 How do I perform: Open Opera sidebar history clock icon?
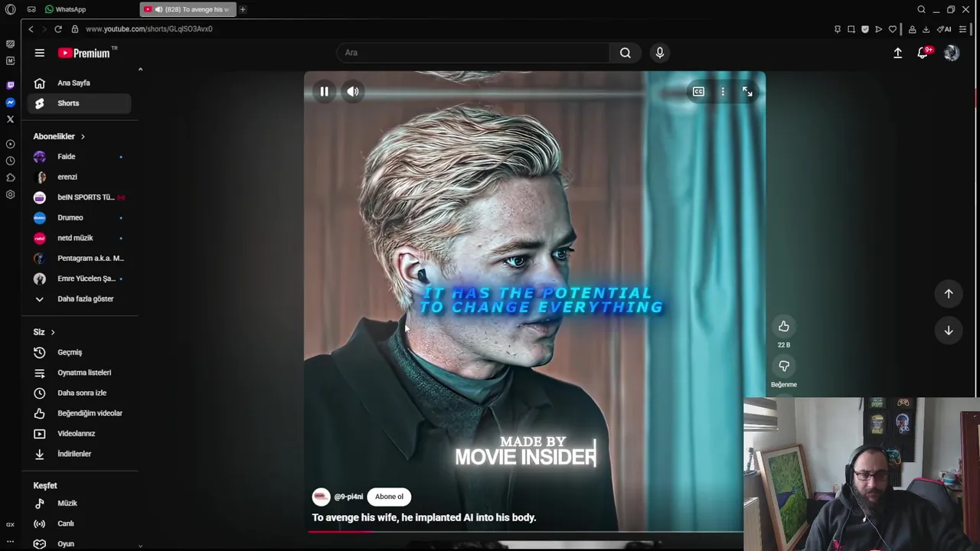(10, 161)
